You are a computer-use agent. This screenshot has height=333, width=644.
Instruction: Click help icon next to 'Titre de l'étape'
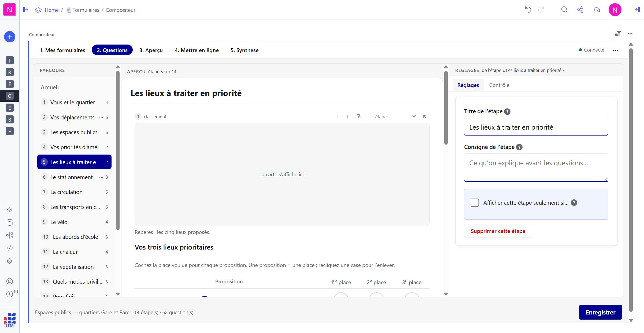pos(507,112)
